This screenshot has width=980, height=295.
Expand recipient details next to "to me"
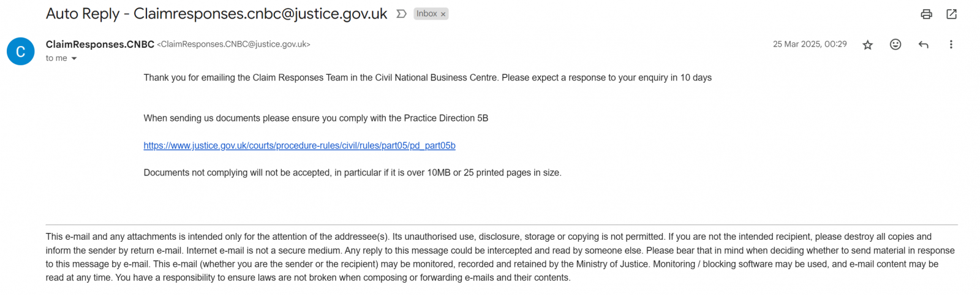point(74,59)
